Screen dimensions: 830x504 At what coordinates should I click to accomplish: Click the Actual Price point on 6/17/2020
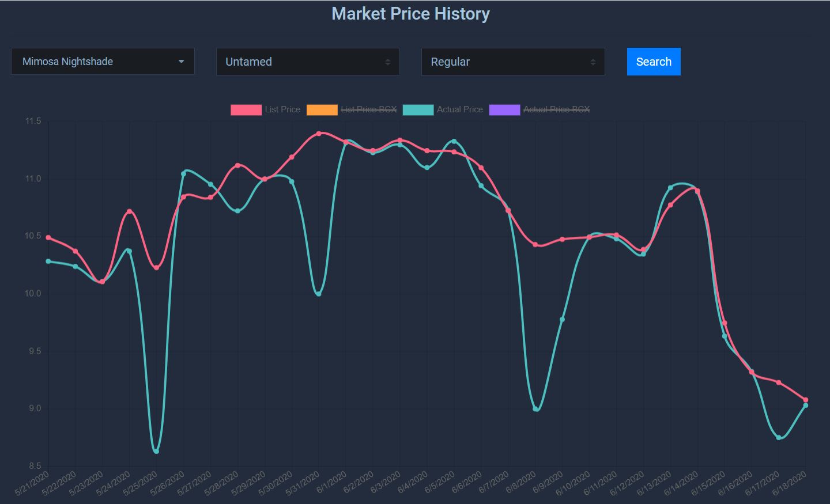click(x=779, y=438)
